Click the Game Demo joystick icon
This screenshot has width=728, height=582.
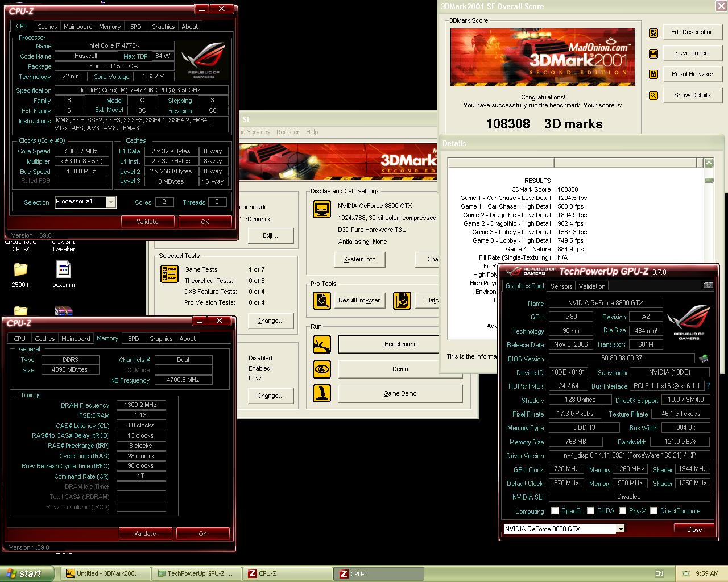[322, 393]
